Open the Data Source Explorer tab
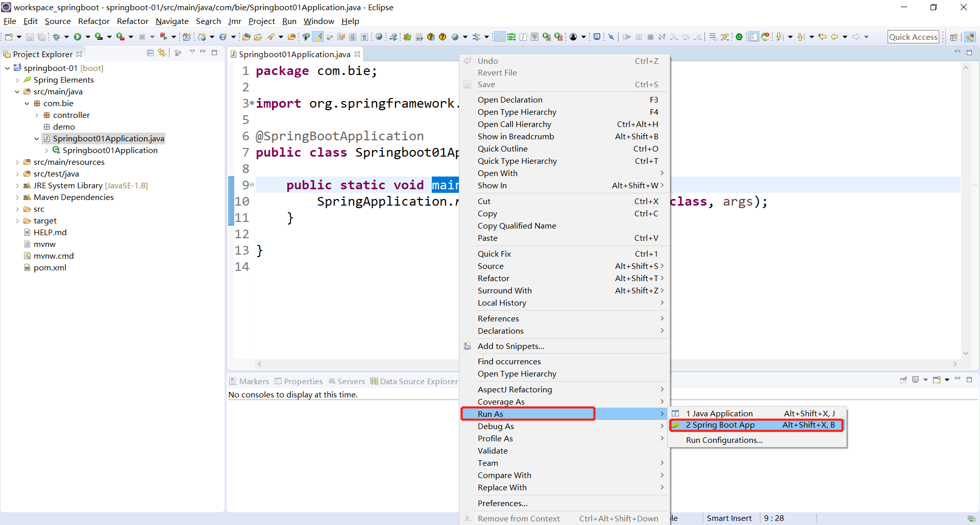The width and height of the screenshot is (980, 525). tap(414, 381)
